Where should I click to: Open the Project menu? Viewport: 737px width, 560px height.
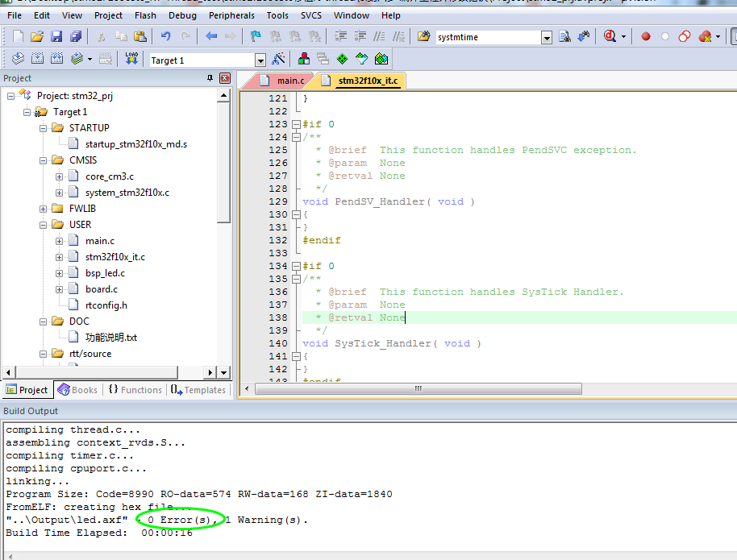click(x=108, y=15)
